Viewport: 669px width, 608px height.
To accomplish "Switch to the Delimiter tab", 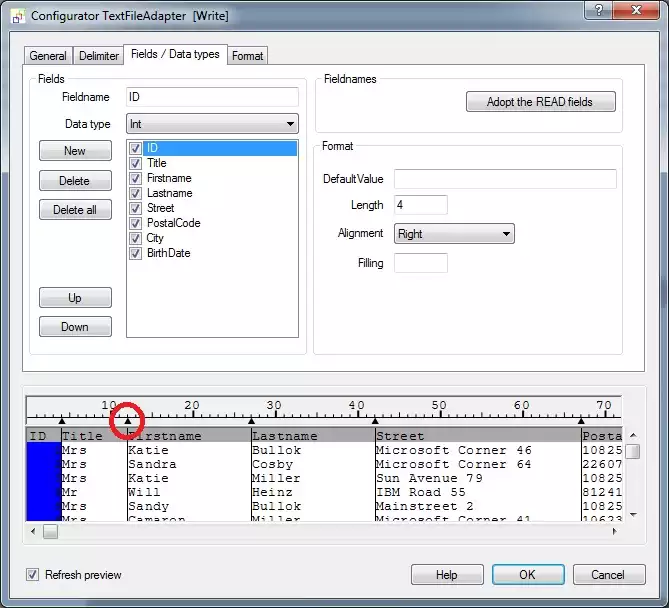I will 97,56.
